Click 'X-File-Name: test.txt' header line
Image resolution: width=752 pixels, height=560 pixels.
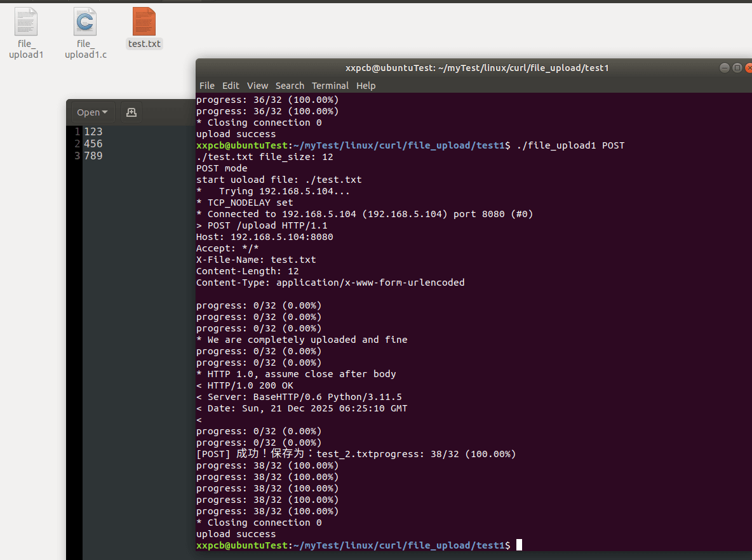coord(256,260)
